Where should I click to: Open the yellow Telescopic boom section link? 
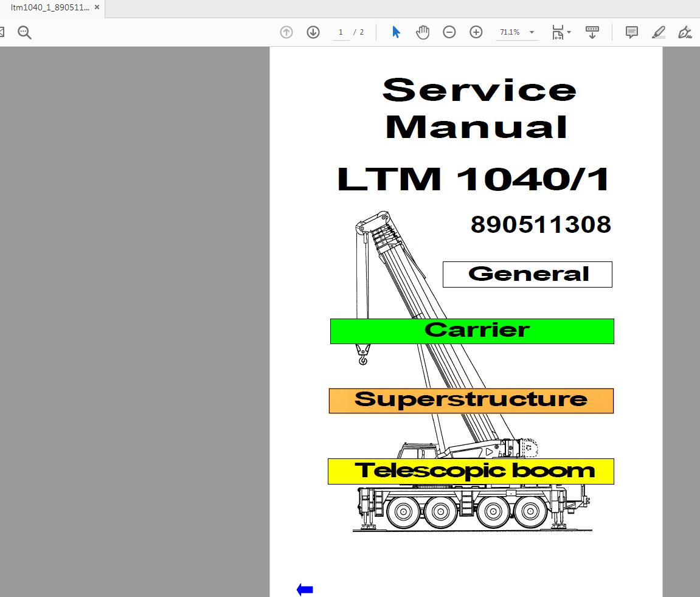click(x=471, y=471)
